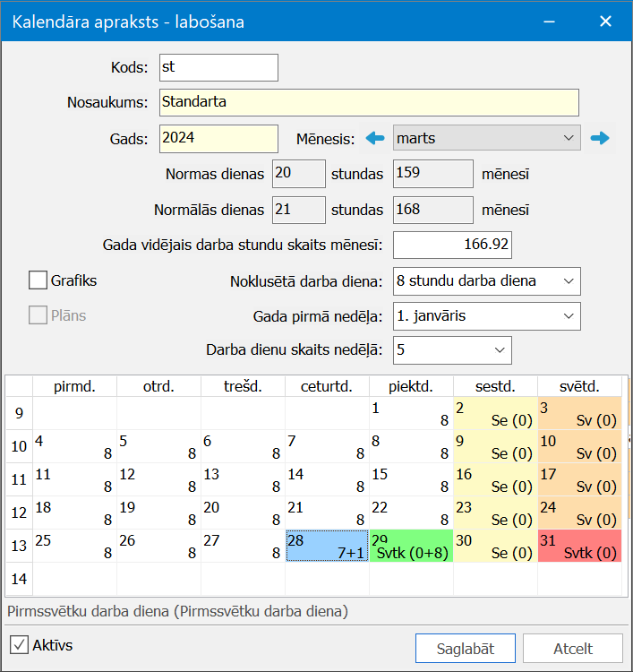Select the blue cell for March 28
Screen dimensions: 633x672
click(x=327, y=546)
